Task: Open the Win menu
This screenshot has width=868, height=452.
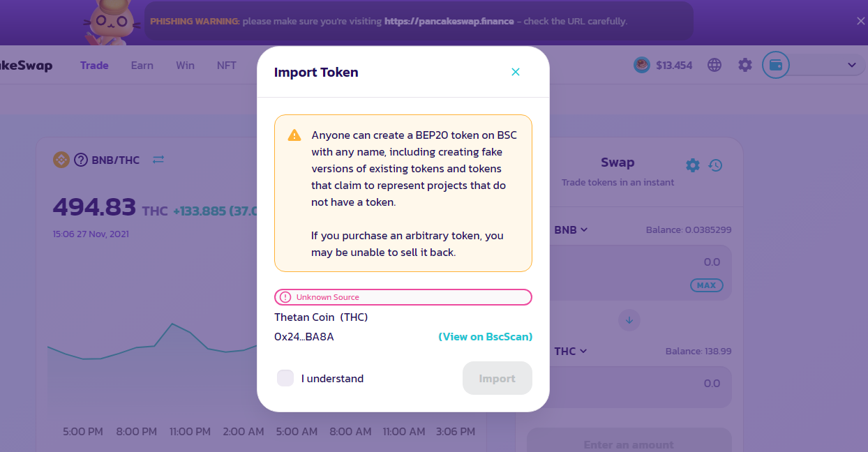Action: (185, 65)
